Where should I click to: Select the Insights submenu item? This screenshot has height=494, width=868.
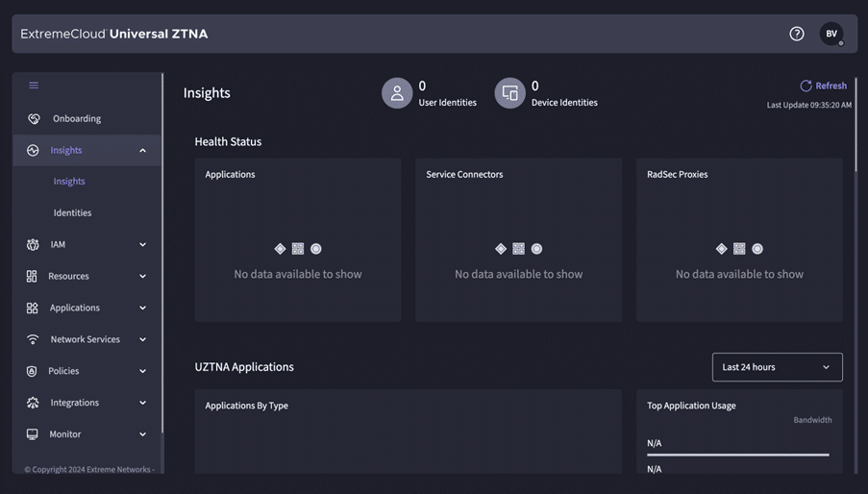point(69,182)
